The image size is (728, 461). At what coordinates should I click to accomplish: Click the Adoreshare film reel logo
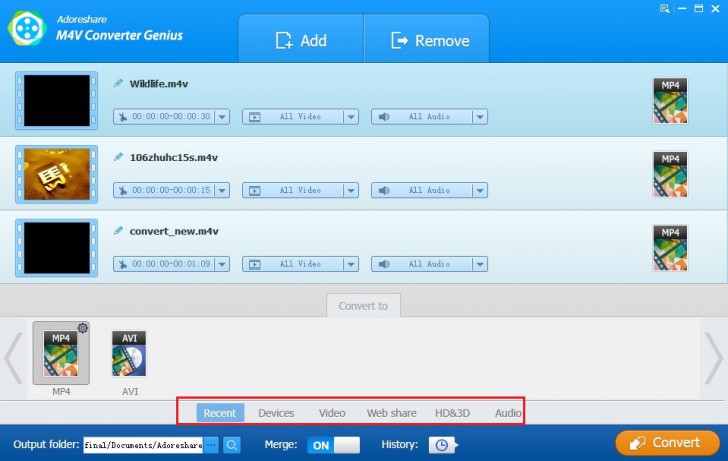[x=27, y=28]
